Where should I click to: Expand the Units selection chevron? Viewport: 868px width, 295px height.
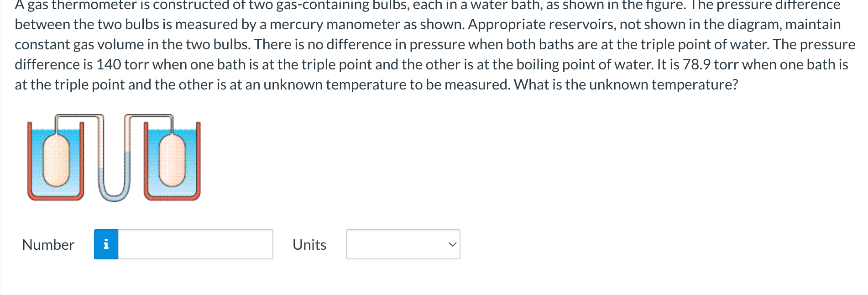452,245
